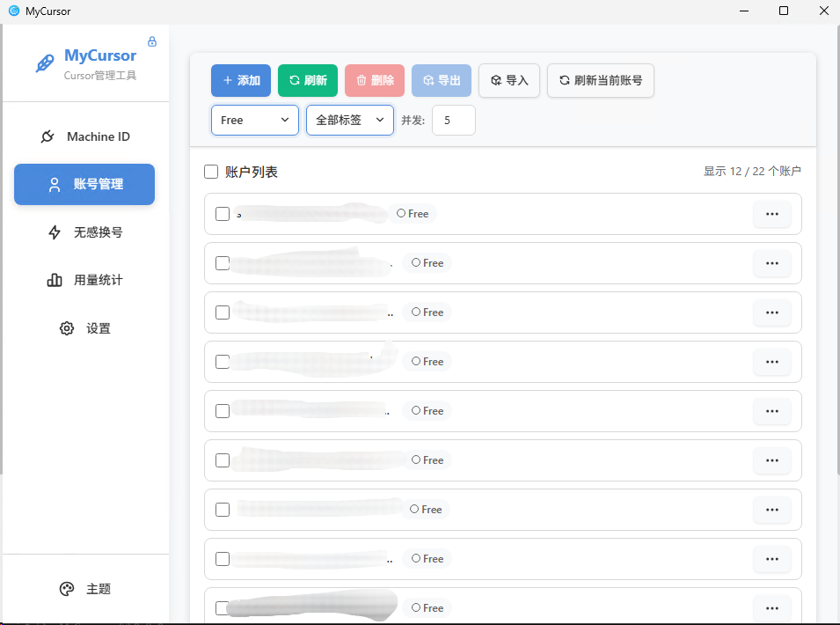Open the Machine ID panel
The height and width of the screenshot is (625, 840).
[84, 136]
